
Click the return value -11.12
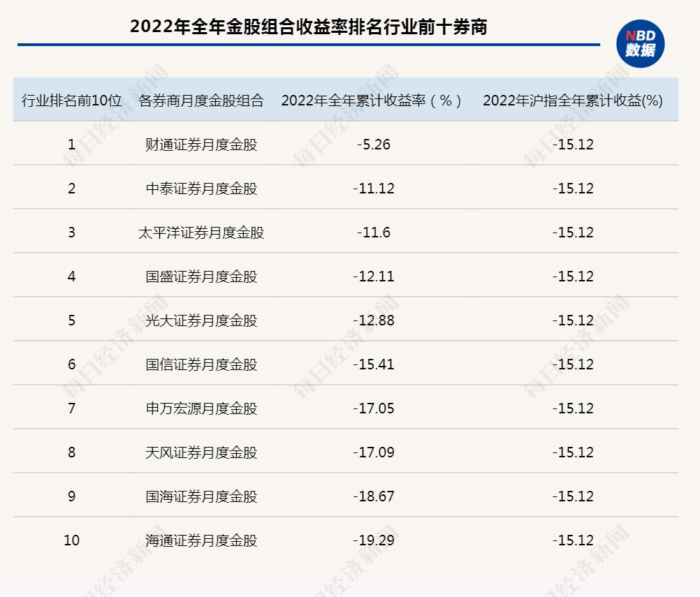point(374,189)
